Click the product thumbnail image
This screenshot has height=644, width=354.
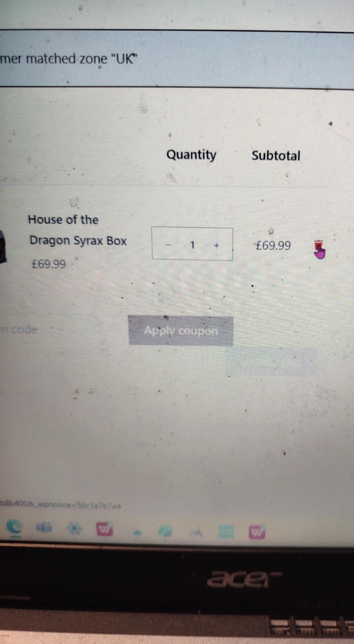click(x=3, y=246)
